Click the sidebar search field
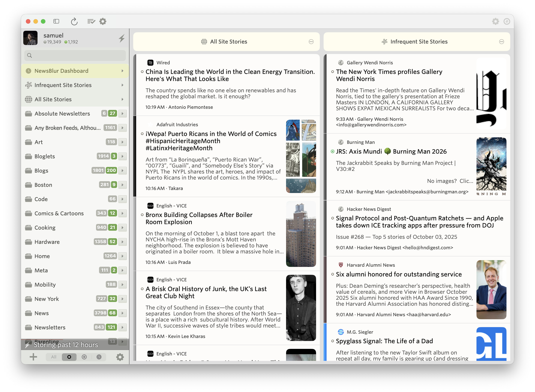This screenshot has height=392, width=535. [x=75, y=55]
